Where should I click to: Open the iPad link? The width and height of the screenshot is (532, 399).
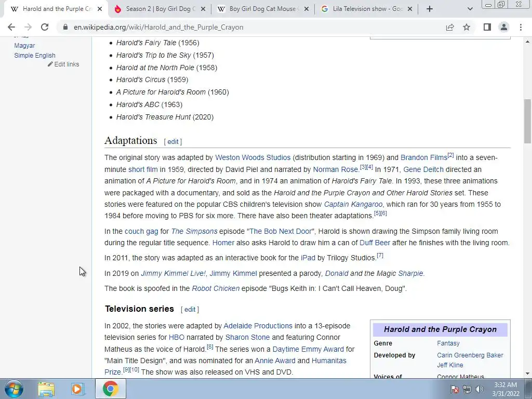tap(308, 258)
